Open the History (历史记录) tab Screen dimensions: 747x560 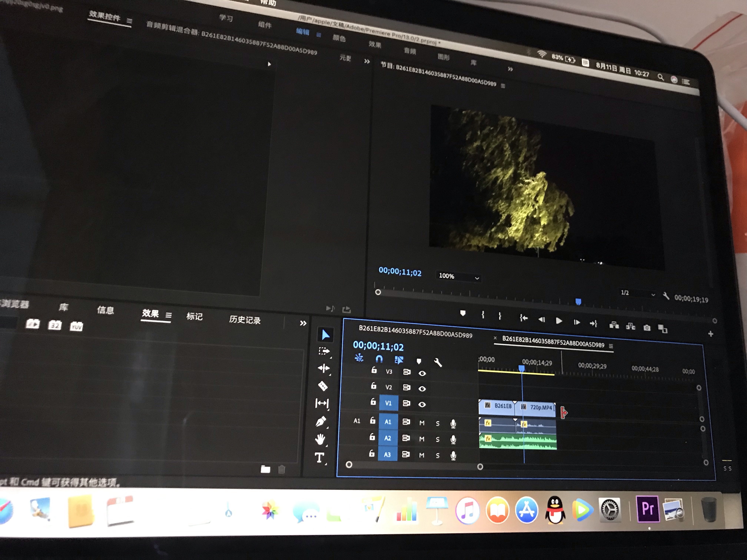click(245, 320)
